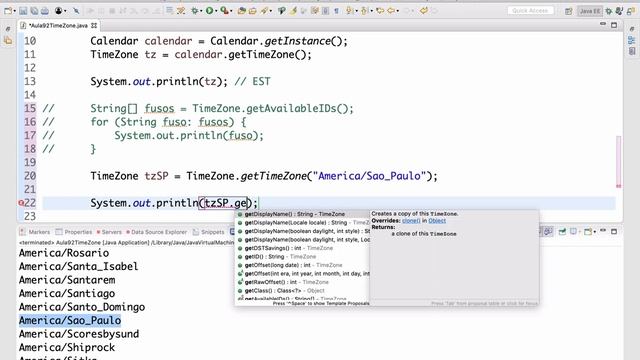Click the Save icon in toolbar
Viewport: 640px width, 360px height.
pos(23,11)
